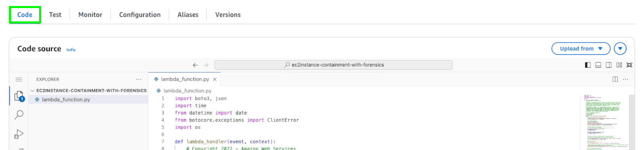
Task: Click the ec2instance-containment-with-forensics search box
Action: pos(333,65)
